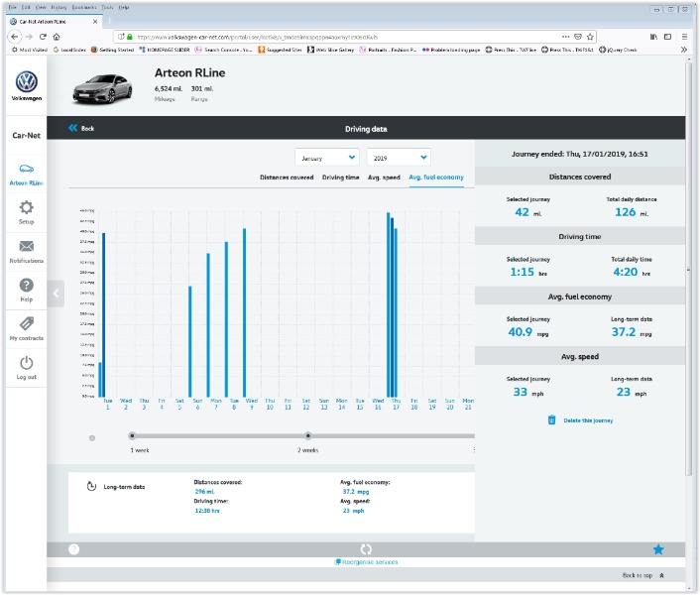Set range slider to 2 weeks marker
Screen dimensions: 700x595
(x=308, y=435)
